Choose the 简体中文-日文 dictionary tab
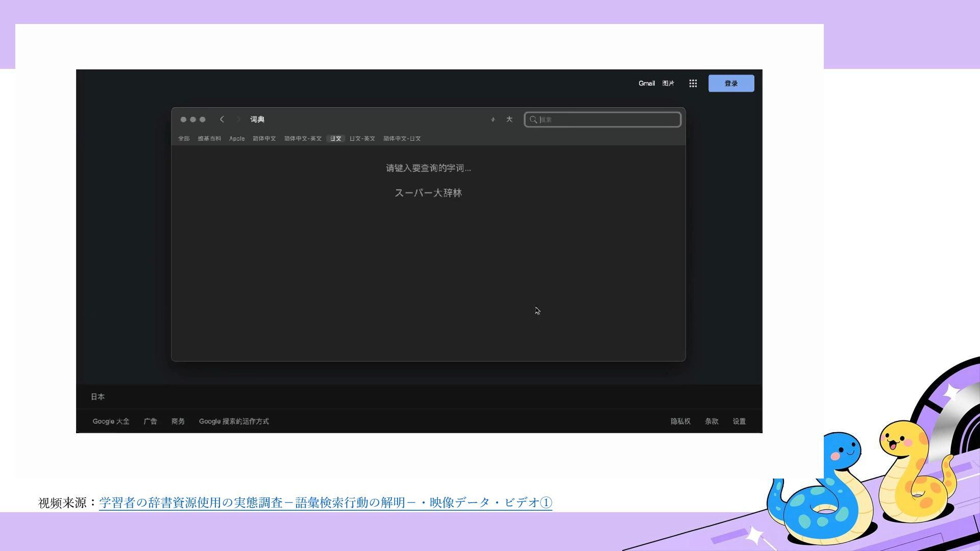The image size is (980, 551). [402, 139]
